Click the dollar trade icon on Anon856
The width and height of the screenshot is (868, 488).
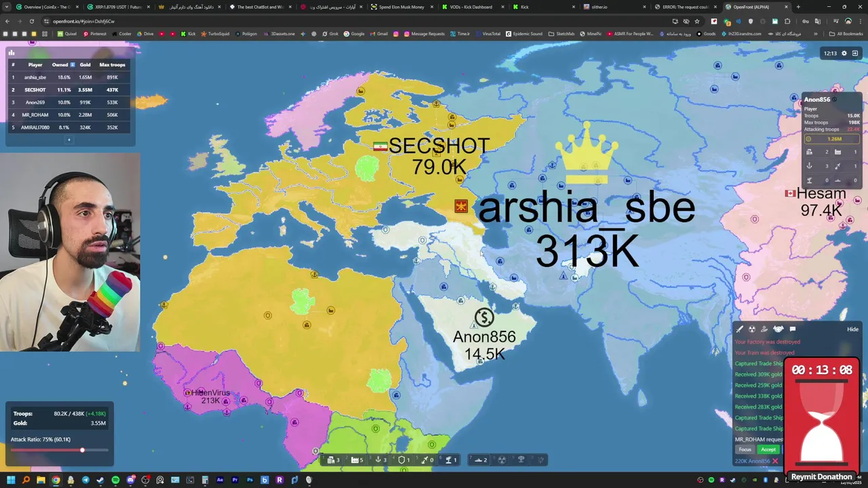point(484,317)
